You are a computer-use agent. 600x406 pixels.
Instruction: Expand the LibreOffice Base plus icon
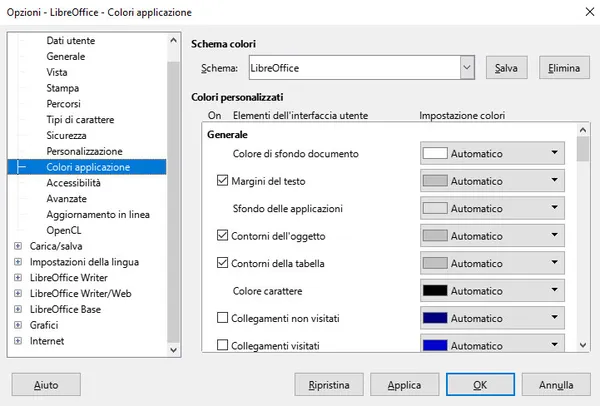[x=18, y=309]
